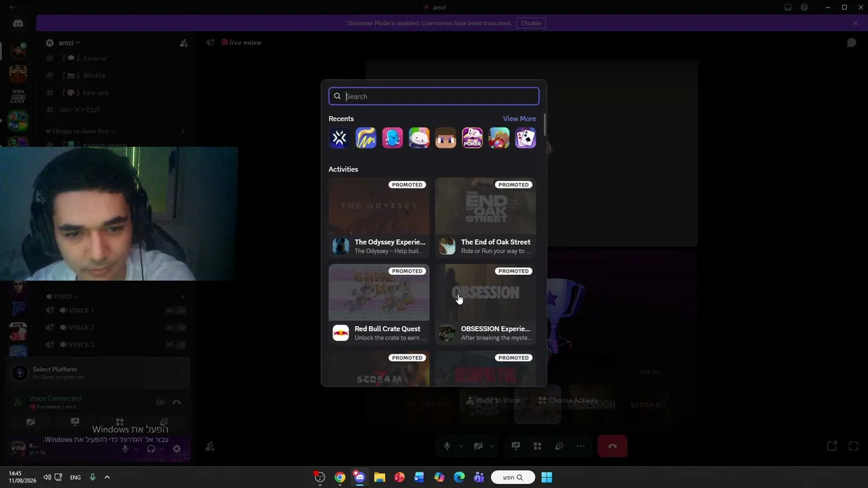
Task: Show hidden system tray icons
Action: 107,477
